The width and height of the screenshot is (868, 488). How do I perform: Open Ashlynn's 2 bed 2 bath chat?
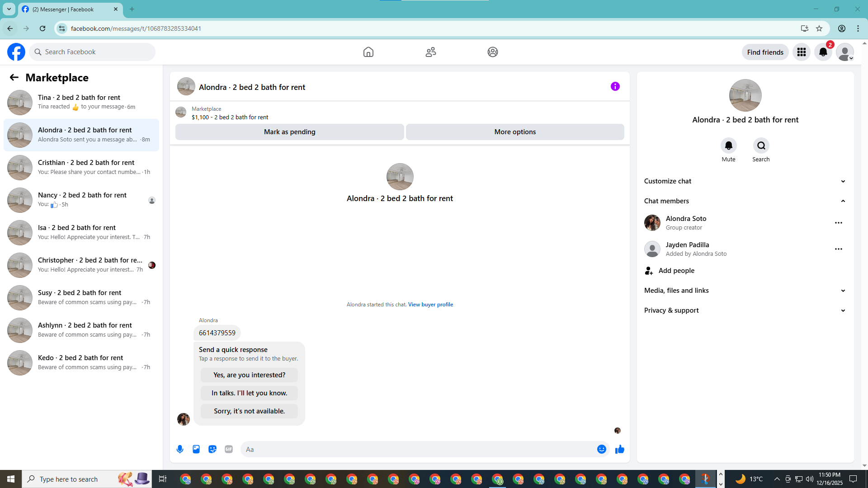coord(81,330)
